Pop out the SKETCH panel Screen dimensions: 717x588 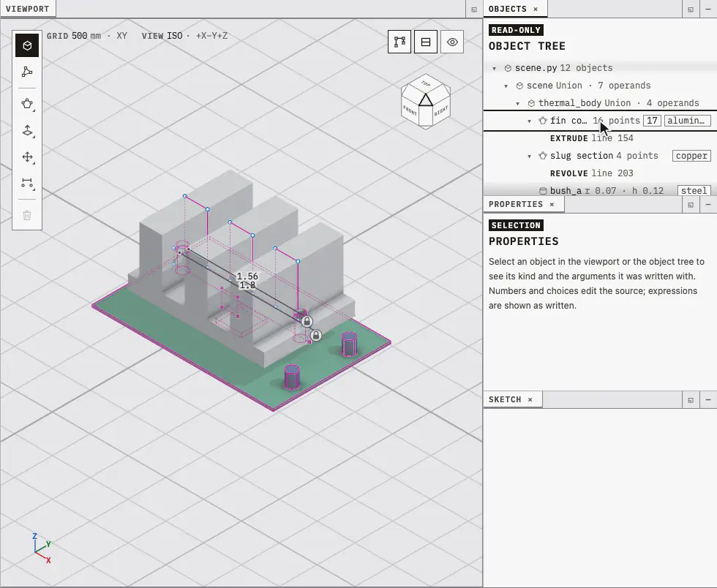[691, 399]
